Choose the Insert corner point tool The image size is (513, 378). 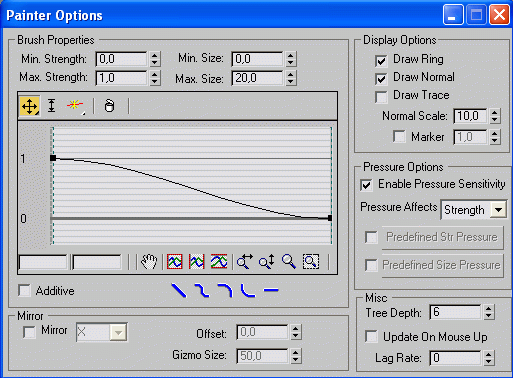pyautogui.click(x=75, y=106)
